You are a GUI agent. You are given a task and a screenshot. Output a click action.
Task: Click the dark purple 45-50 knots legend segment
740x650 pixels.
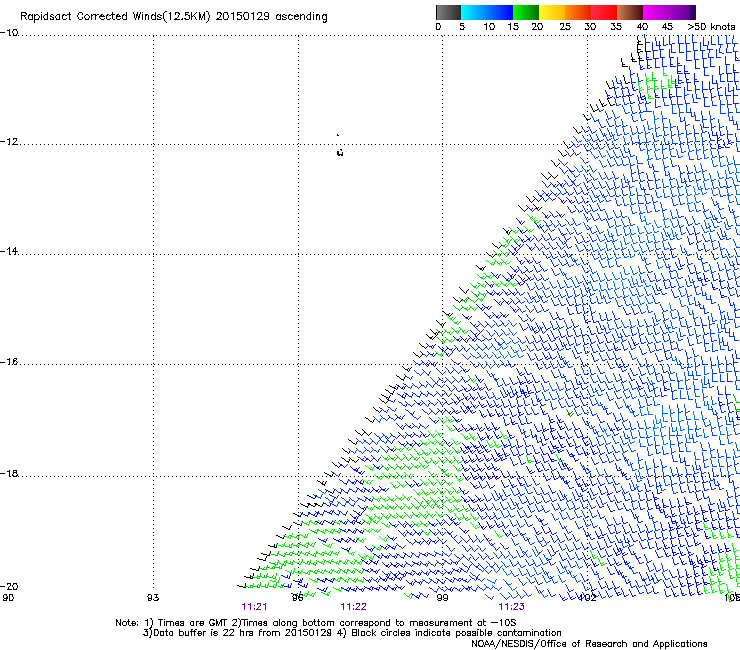682,12
